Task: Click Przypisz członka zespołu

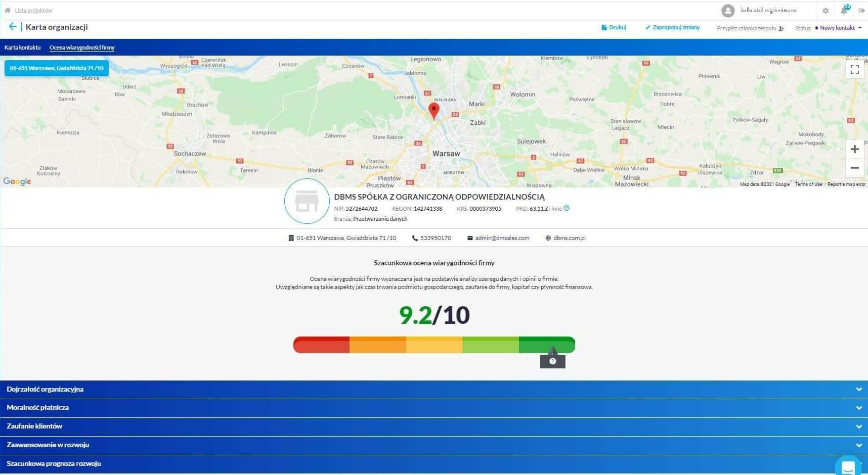Action: (x=750, y=28)
